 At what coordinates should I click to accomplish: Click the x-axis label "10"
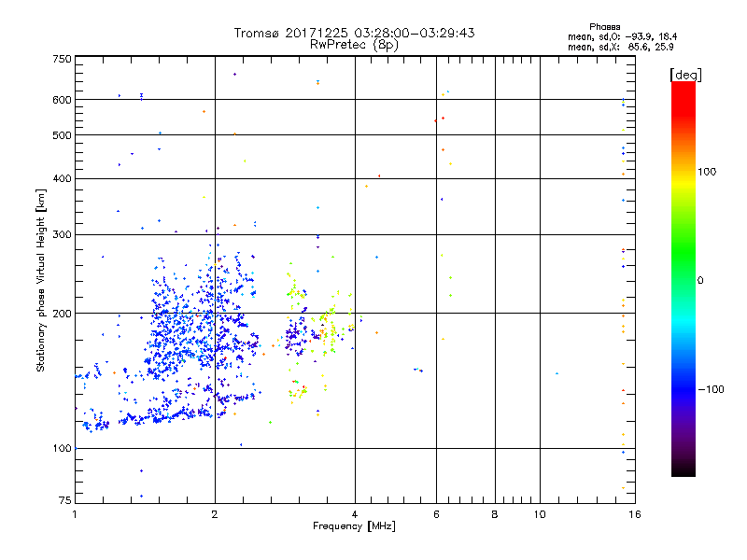tap(540, 514)
